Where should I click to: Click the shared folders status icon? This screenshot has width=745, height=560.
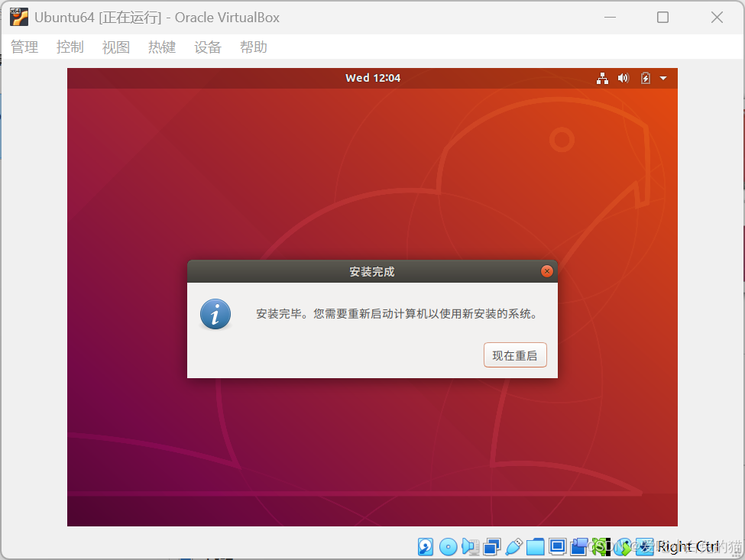[x=536, y=547]
